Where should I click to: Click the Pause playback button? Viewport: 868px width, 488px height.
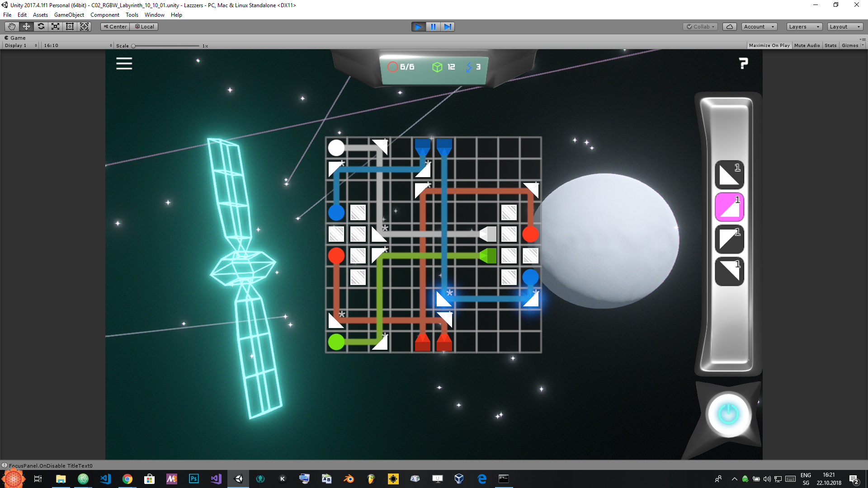coord(433,27)
